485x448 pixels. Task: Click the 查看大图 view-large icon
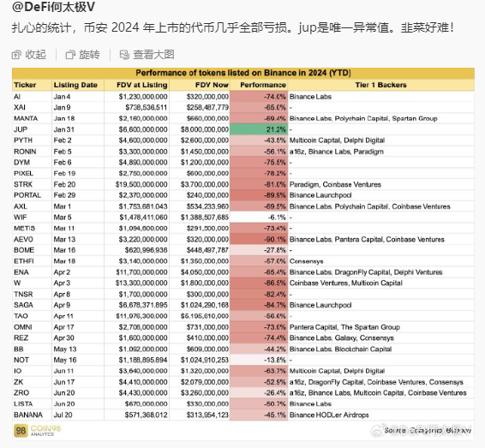click(124, 55)
